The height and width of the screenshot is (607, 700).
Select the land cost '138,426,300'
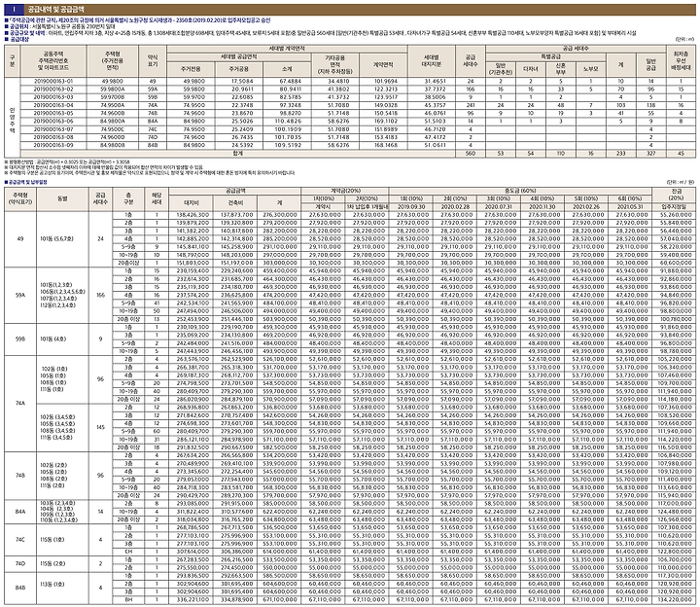[192, 215]
